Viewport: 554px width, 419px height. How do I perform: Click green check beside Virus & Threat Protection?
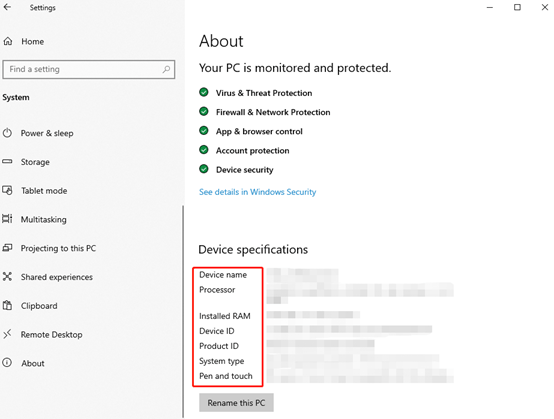point(204,93)
